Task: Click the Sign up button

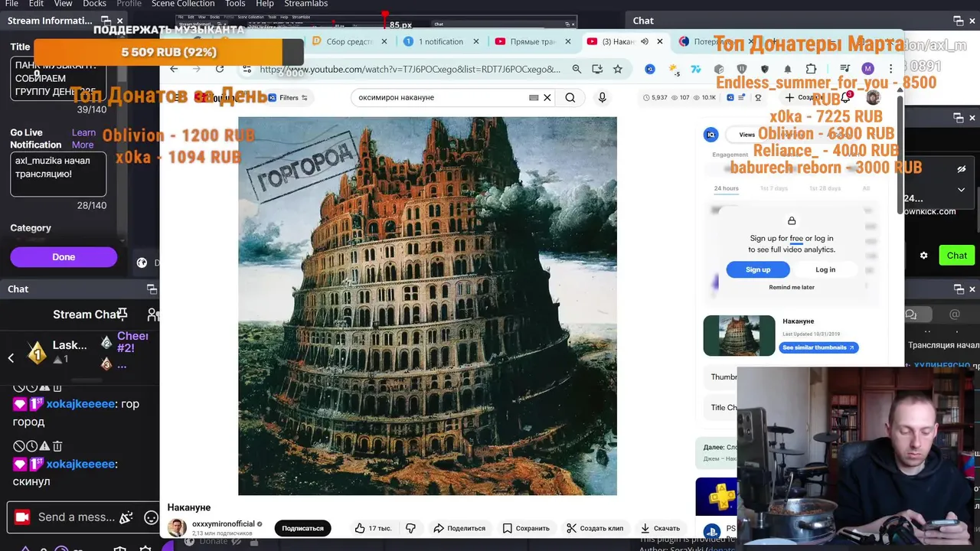Action: coord(758,269)
